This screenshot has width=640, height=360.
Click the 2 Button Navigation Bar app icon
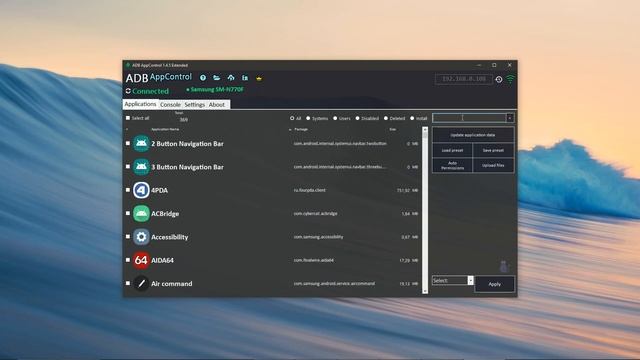tap(141, 143)
